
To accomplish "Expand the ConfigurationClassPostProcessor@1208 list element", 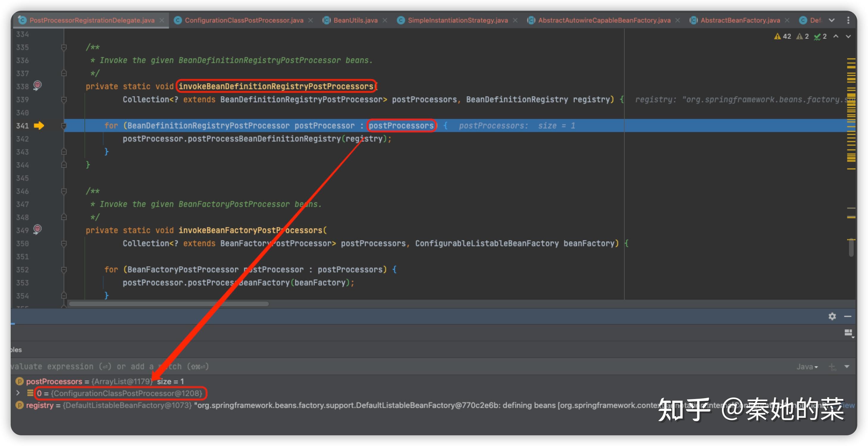I will click(x=18, y=393).
